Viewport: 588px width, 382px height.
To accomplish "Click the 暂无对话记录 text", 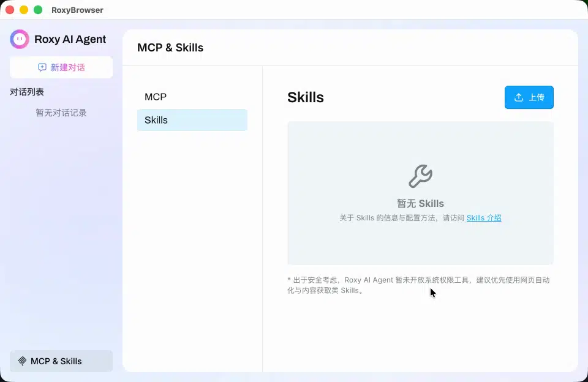I will [x=61, y=113].
